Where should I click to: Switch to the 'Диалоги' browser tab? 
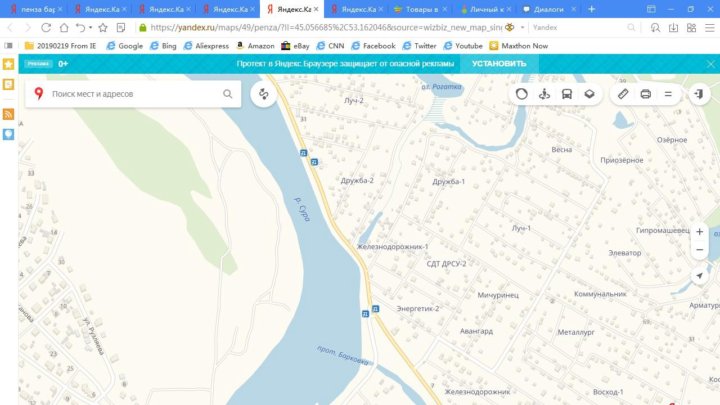[x=556, y=9]
